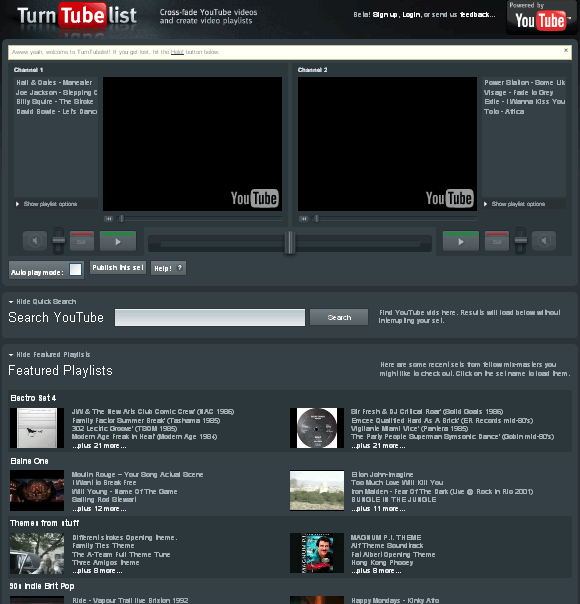Rewind Channel 2 to the start
The image size is (580, 604).
click(x=304, y=219)
